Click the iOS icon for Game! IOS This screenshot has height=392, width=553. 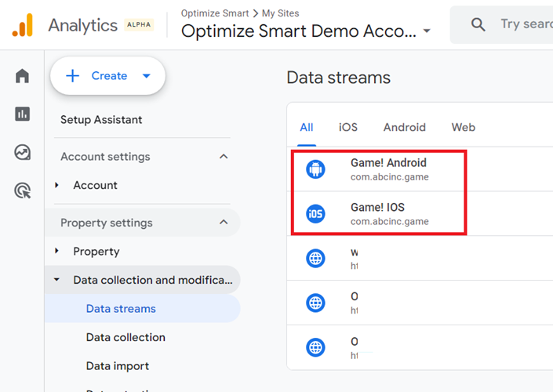tap(315, 213)
